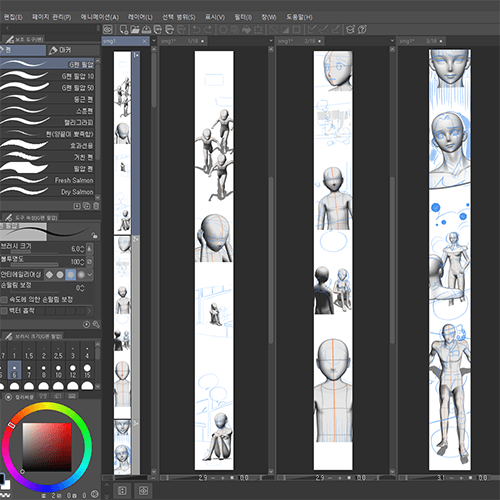Expand the anti-aliasing options dropdown arrow

pyautogui.click(x=89, y=275)
